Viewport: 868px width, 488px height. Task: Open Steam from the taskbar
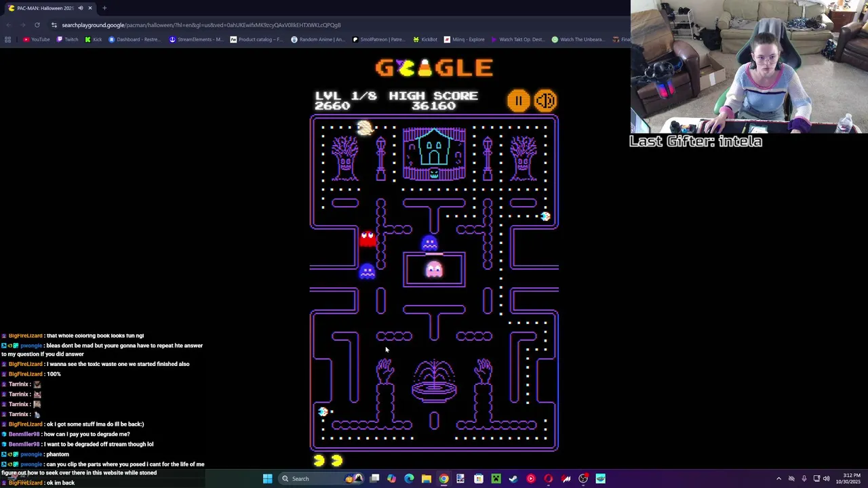(513, 479)
